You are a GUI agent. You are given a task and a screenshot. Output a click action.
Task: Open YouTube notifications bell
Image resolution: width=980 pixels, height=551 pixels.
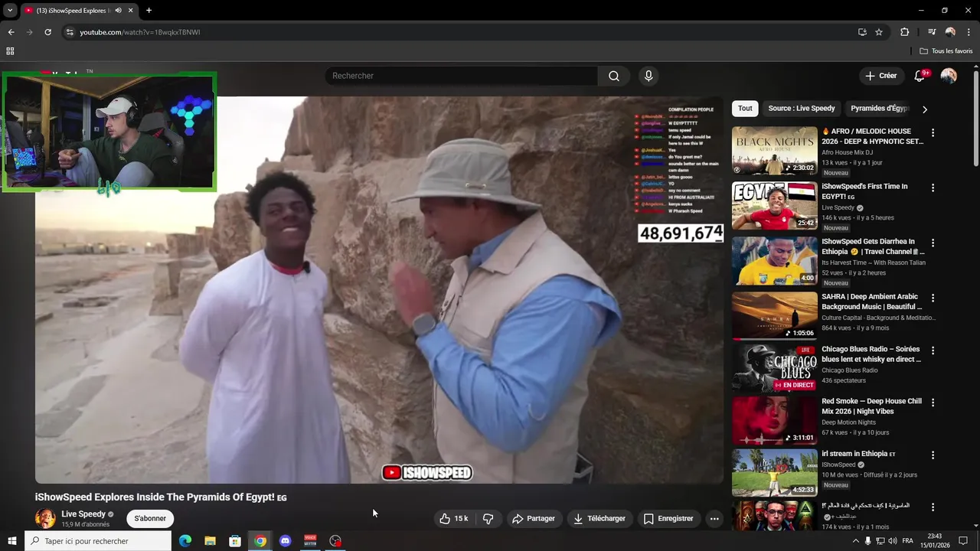pos(920,76)
